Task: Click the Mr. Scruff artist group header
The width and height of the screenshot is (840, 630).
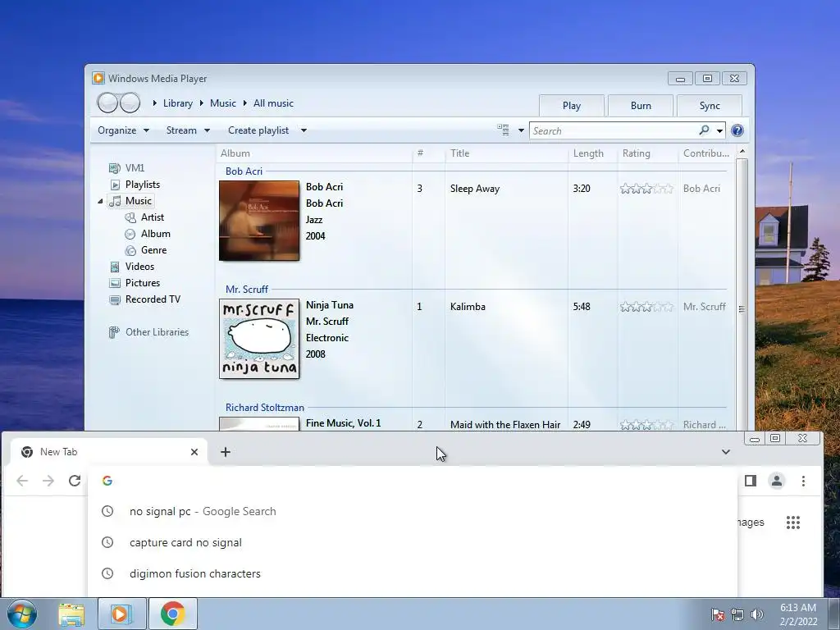Action: [x=246, y=290]
